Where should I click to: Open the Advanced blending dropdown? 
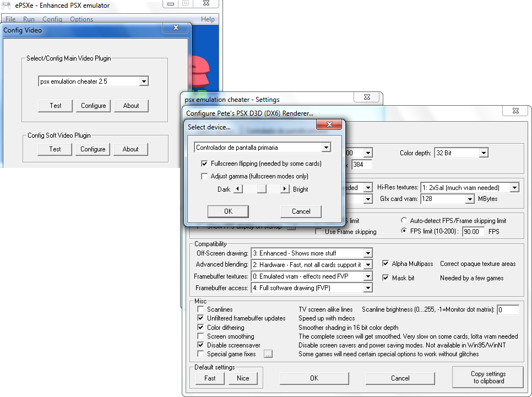click(368, 265)
